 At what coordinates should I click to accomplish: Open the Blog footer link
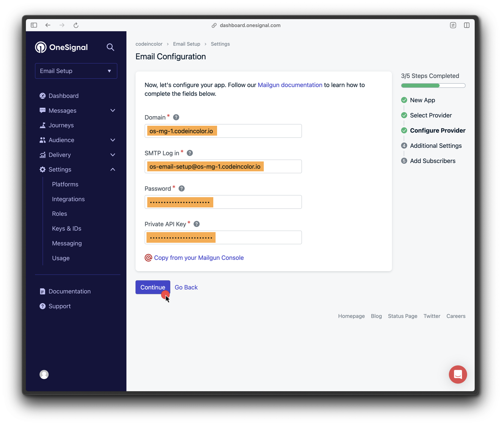tap(376, 316)
